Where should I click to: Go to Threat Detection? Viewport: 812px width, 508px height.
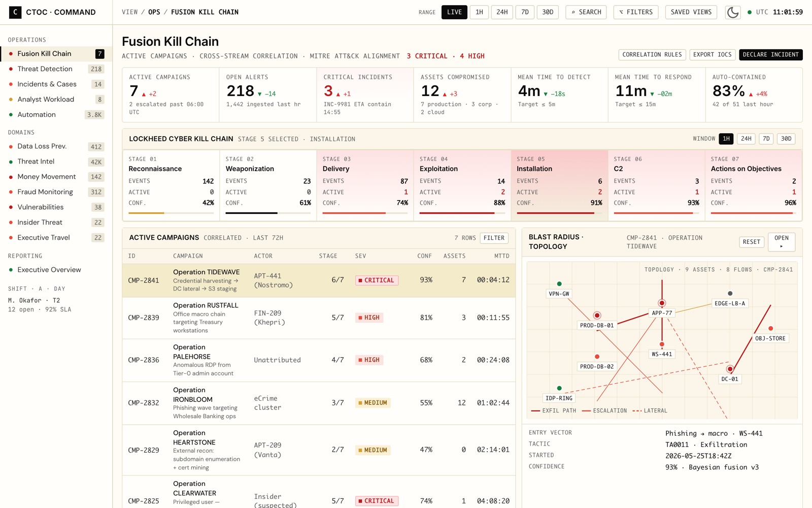(56, 69)
